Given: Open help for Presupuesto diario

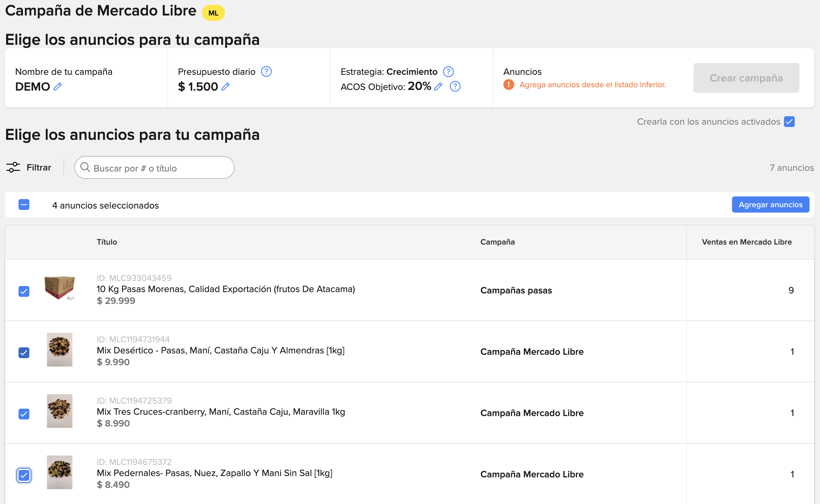Looking at the screenshot, I should (x=266, y=71).
